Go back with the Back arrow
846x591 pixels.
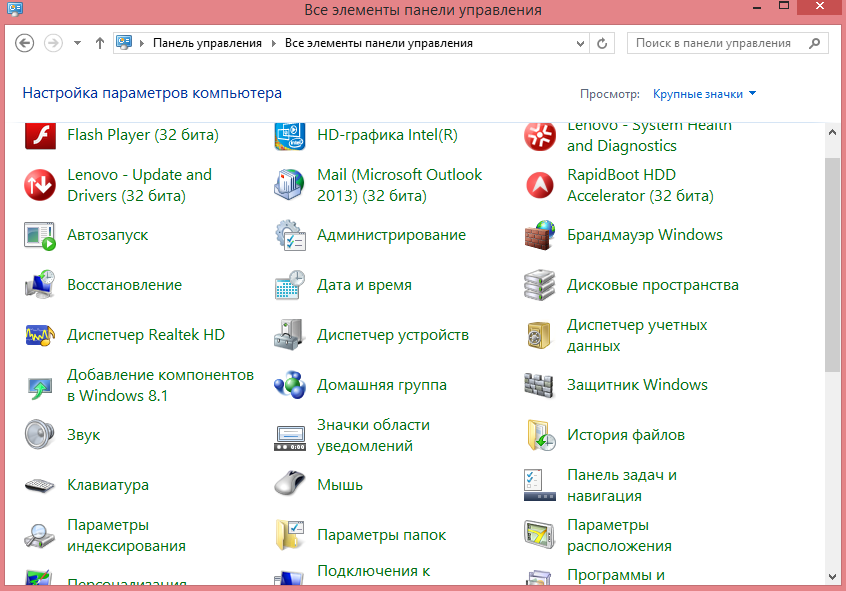pos(24,43)
